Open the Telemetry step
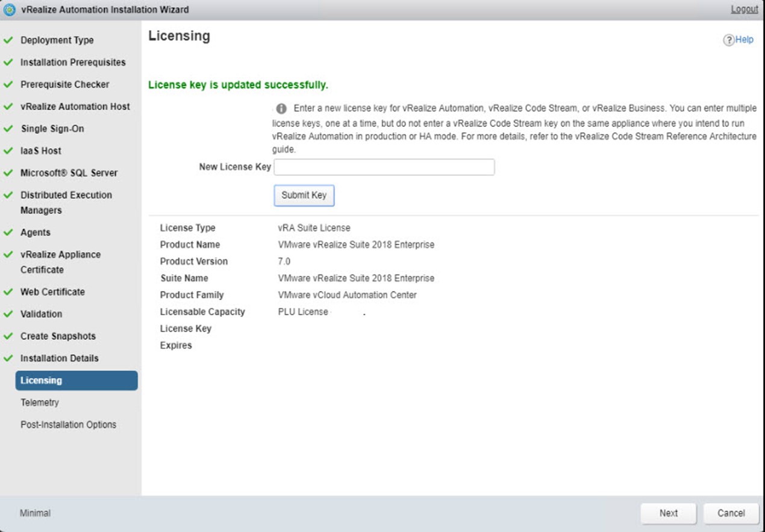The image size is (765, 532). point(40,403)
